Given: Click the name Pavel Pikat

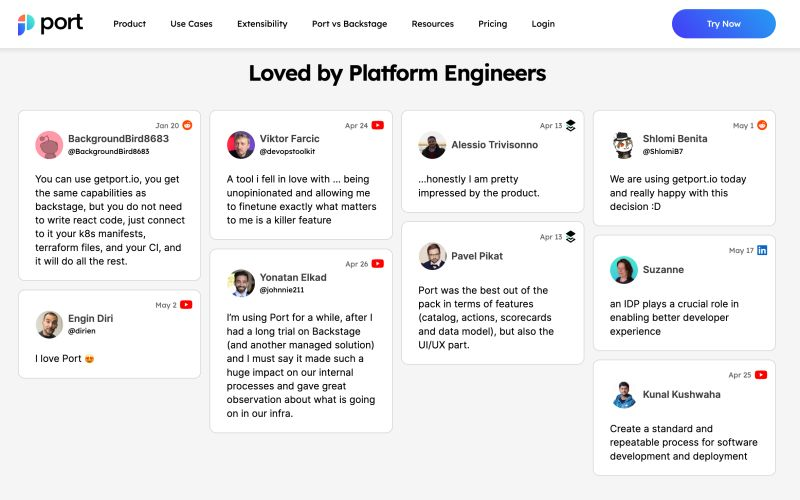Looking at the screenshot, I should [477, 256].
